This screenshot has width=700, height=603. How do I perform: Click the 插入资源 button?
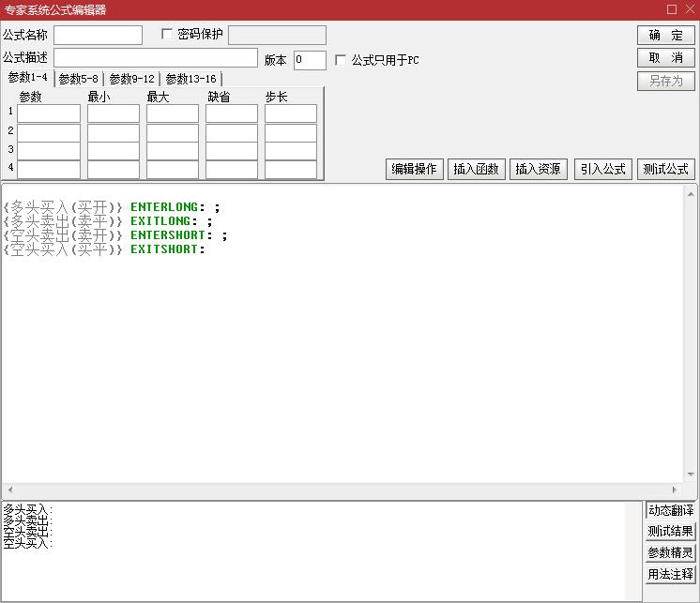[539, 169]
